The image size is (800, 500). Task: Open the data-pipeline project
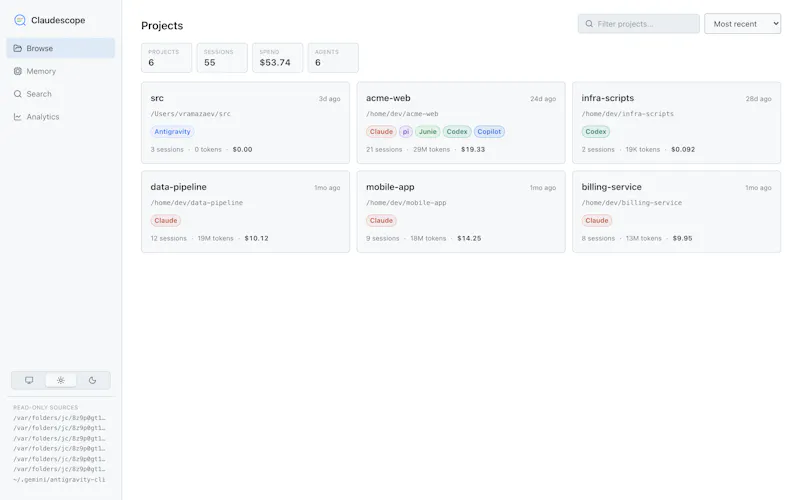pos(245,212)
